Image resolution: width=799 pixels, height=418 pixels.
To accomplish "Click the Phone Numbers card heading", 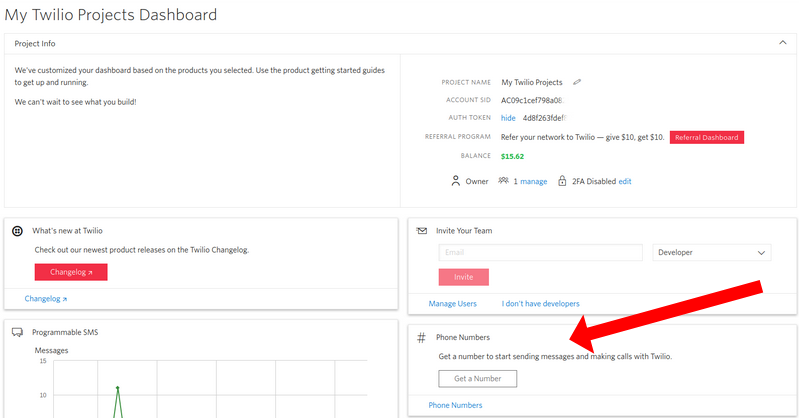I will click(463, 337).
